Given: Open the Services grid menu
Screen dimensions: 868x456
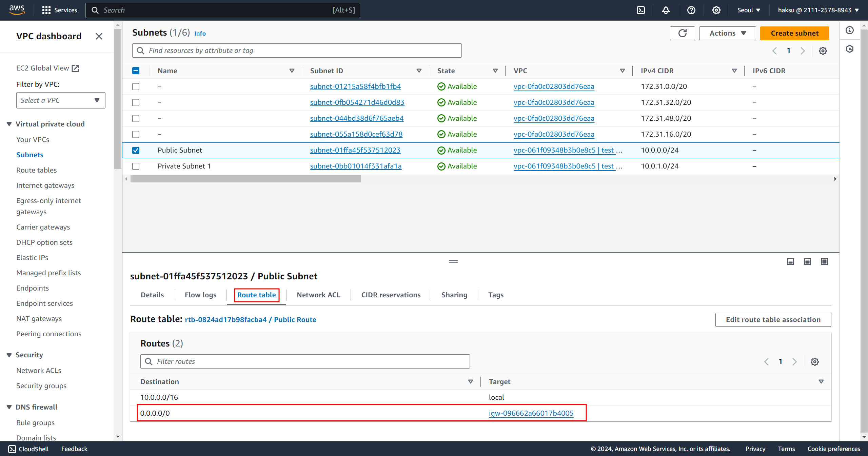Looking at the screenshot, I should pyautogui.click(x=60, y=10).
